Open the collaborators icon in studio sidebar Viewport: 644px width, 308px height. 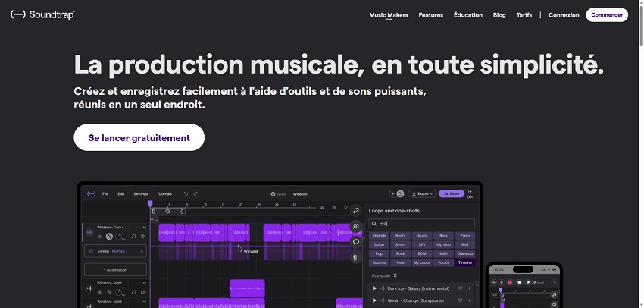pyautogui.click(x=356, y=226)
